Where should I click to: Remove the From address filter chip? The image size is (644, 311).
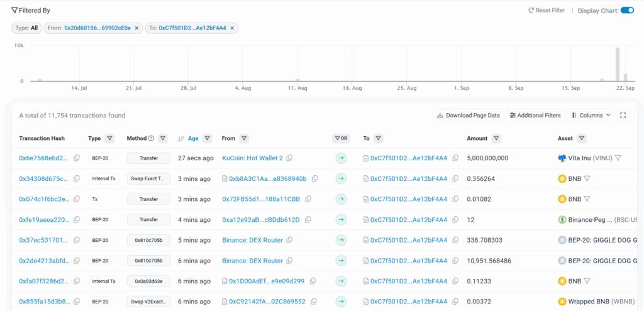pos(136,28)
